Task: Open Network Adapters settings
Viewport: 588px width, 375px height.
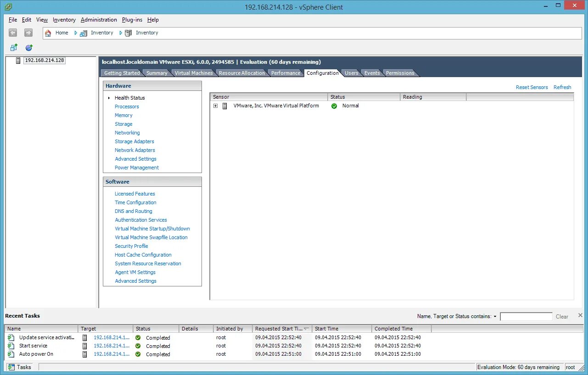Action: click(x=135, y=150)
